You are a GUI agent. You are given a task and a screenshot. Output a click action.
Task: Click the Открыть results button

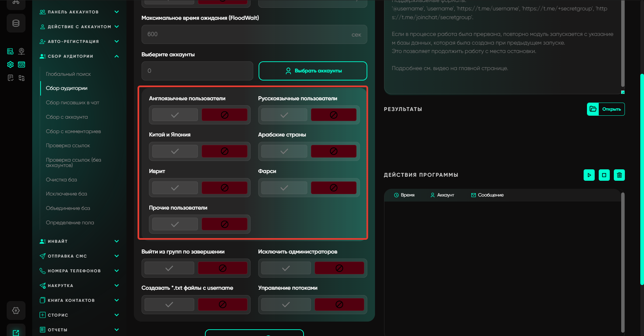click(606, 109)
